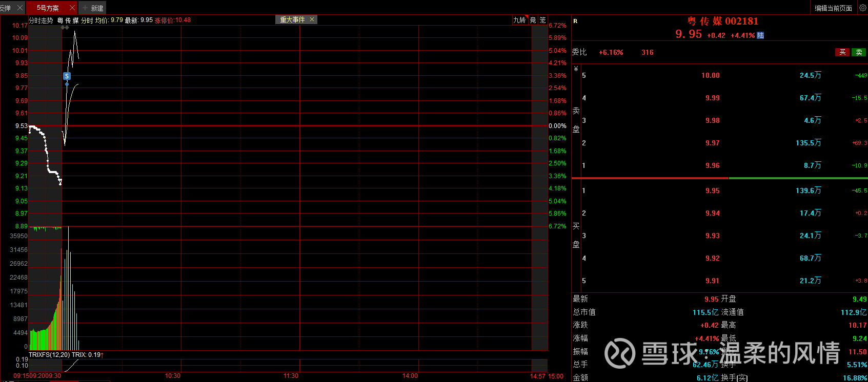Select buy level 4 price 9.92
The width and height of the screenshot is (868, 382).
tap(713, 258)
